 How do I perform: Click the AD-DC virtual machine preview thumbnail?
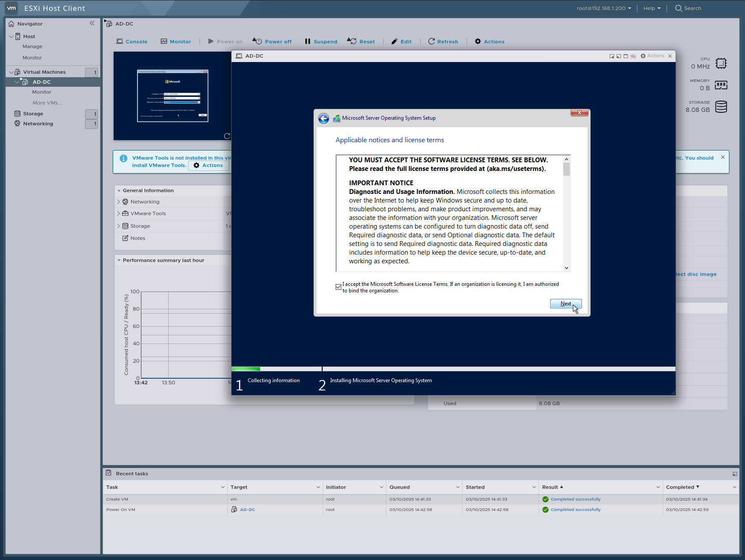pos(172,95)
